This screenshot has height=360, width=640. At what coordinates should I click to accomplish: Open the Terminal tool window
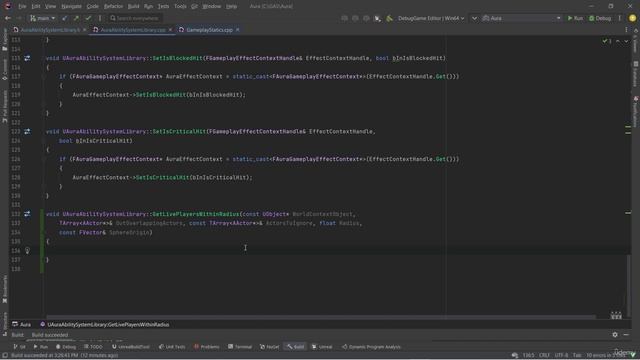coord(240,347)
